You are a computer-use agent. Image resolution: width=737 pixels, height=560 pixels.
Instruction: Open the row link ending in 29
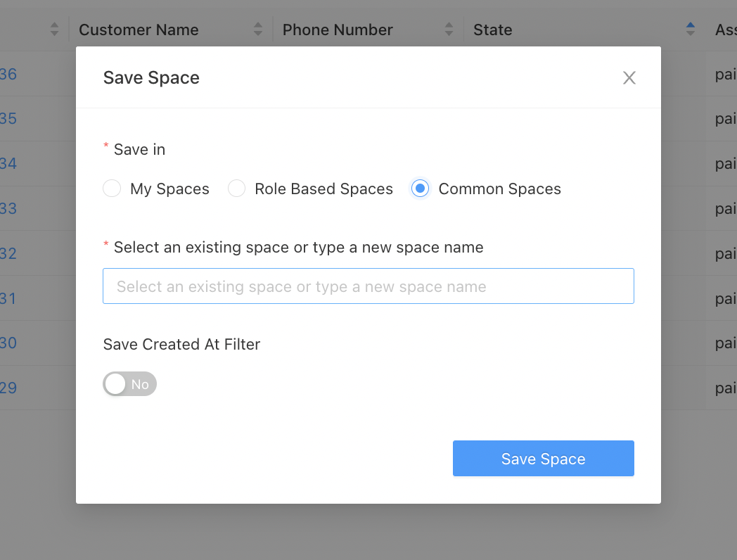pyautogui.click(x=8, y=388)
